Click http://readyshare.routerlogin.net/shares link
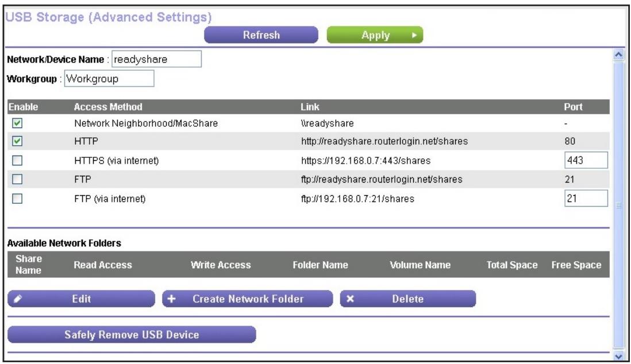631x364 pixels. click(384, 141)
